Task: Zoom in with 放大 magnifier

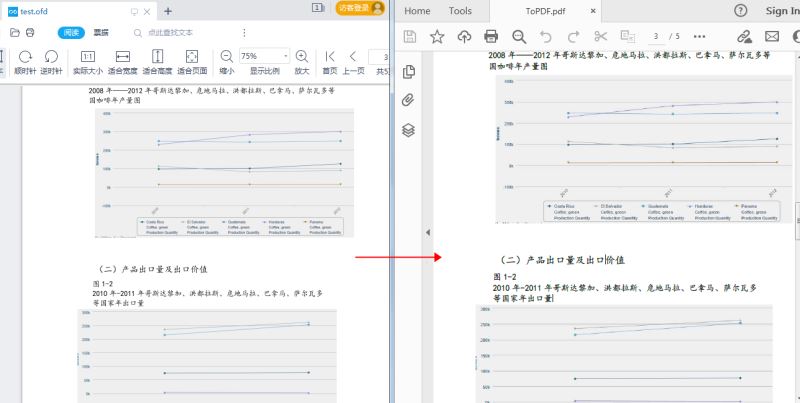Action: (x=302, y=62)
